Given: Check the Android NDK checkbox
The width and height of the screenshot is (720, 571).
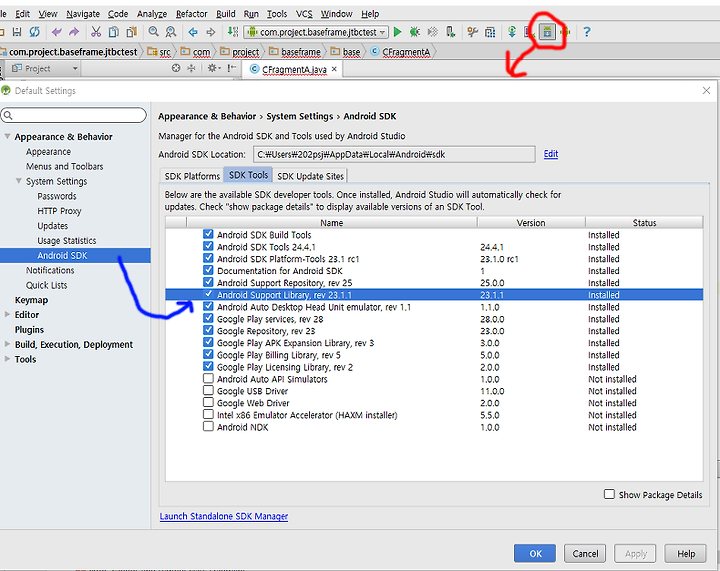Looking at the screenshot, I should pos(208,426).
